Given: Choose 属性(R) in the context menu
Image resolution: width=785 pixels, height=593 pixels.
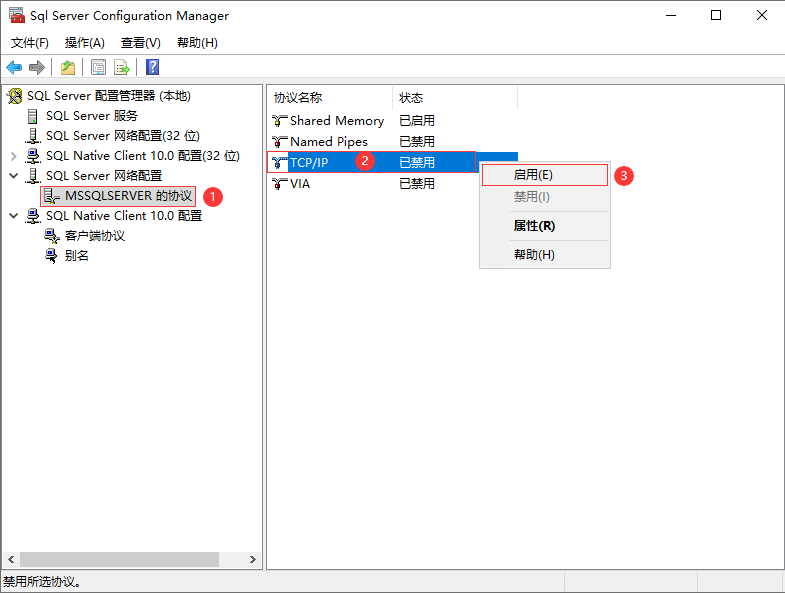Looking at the screenshot, I should 545,226.
